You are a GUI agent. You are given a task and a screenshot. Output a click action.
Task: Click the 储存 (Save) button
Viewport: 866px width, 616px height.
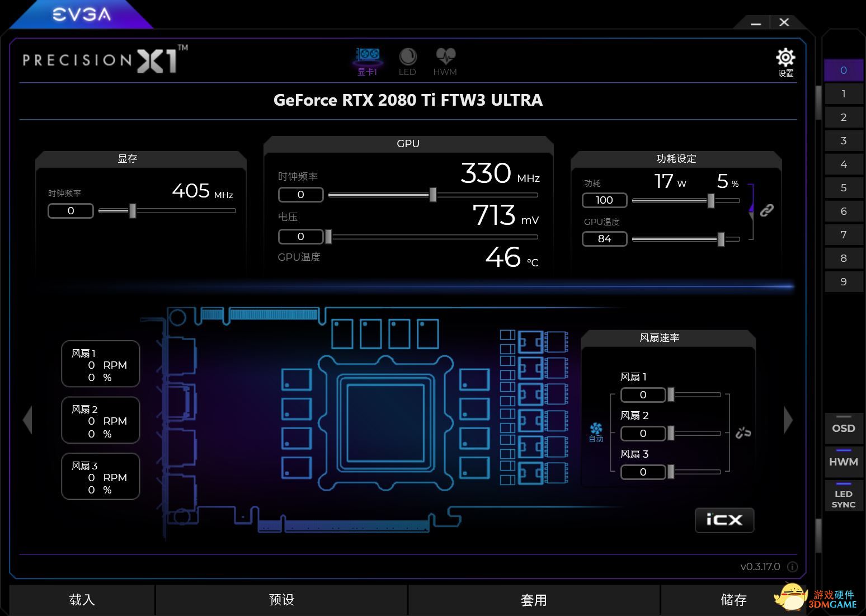click(x=733, y=600)
